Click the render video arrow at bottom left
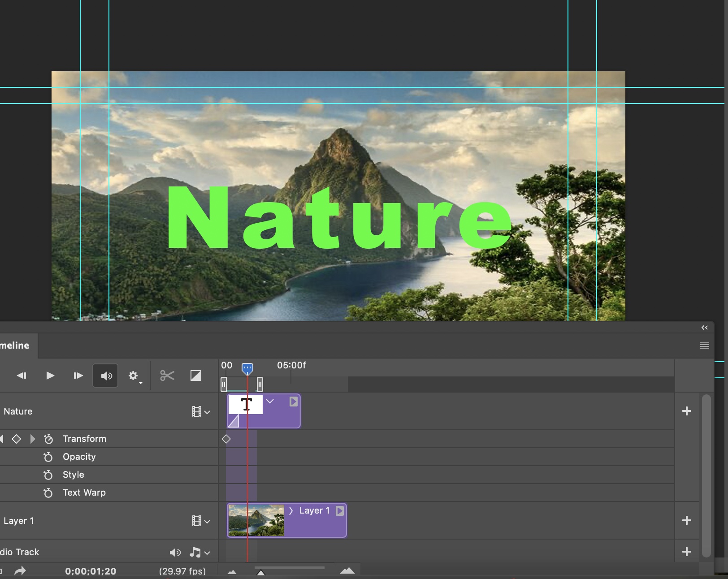Image resolution: width=728 pixels, height=579 pixels. (x=20, y=570)
